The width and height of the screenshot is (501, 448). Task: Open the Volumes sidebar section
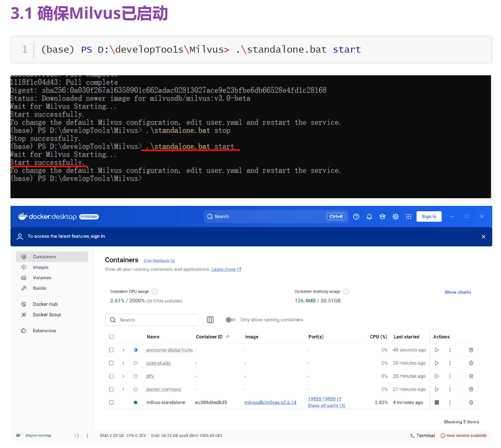pyautogui.click(x=52, y=278)
